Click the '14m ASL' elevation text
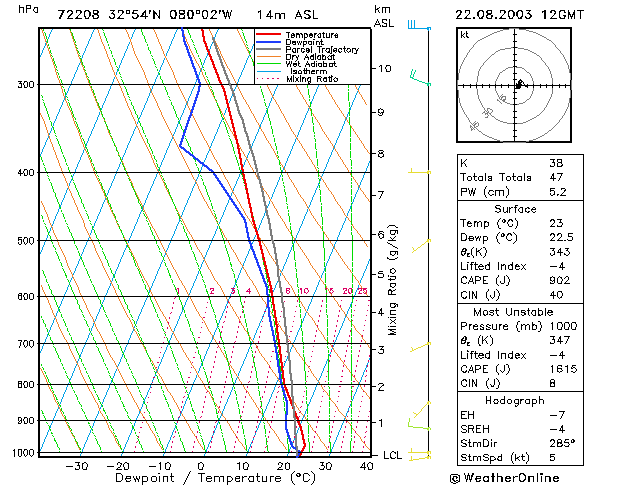Screen dimensions: 629x486 287,15
